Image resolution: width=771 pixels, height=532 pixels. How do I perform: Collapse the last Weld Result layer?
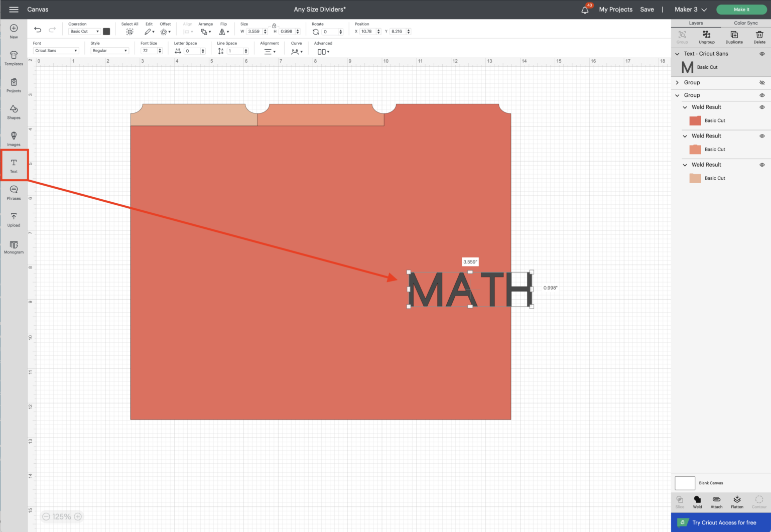(x=684, y=165)
